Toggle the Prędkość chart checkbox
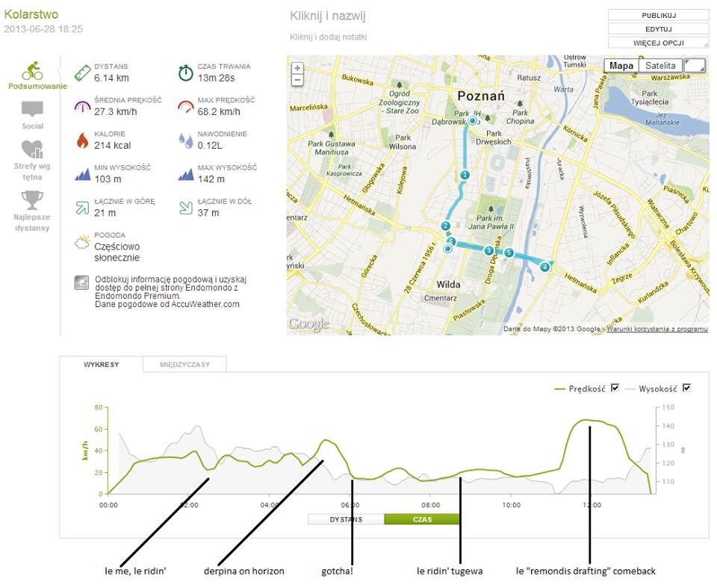 (x=615, y=388)
